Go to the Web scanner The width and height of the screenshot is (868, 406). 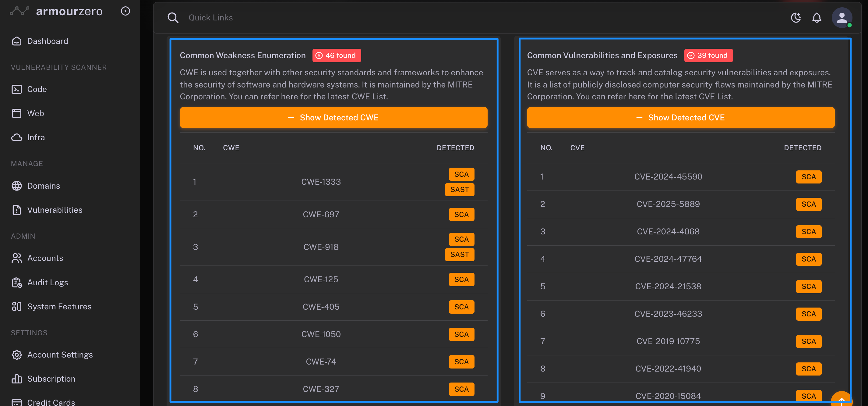(35, 113)
